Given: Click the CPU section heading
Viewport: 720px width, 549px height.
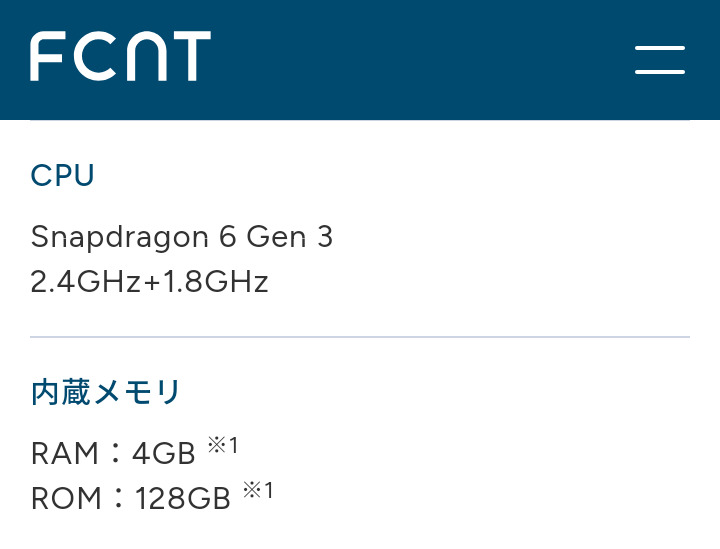Looking at the screenshot, I should [x=63, y=176].
